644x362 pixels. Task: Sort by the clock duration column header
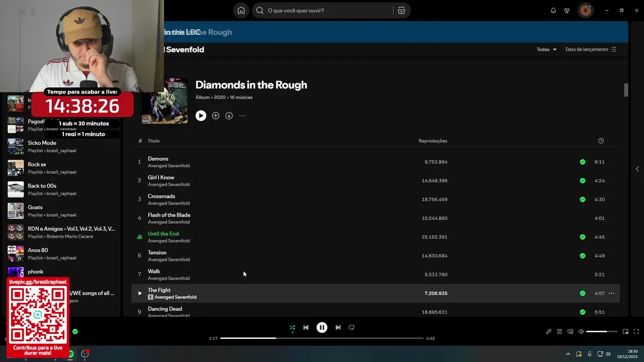pyautogui.click(x=601, y=141)
